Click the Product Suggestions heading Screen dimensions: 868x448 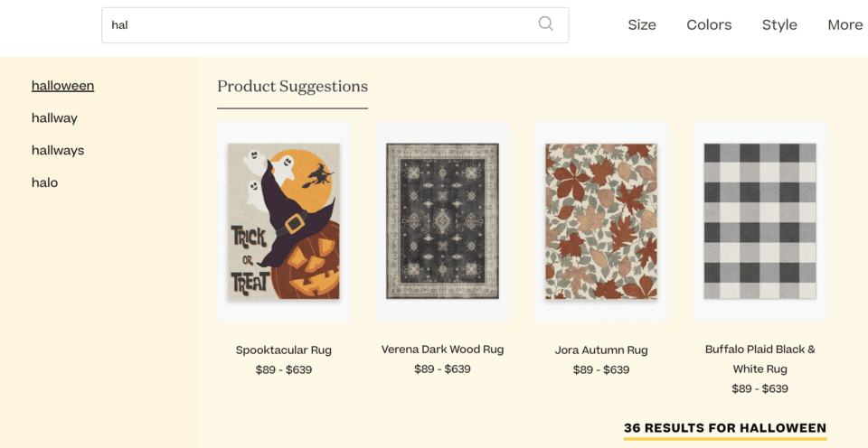292,87
